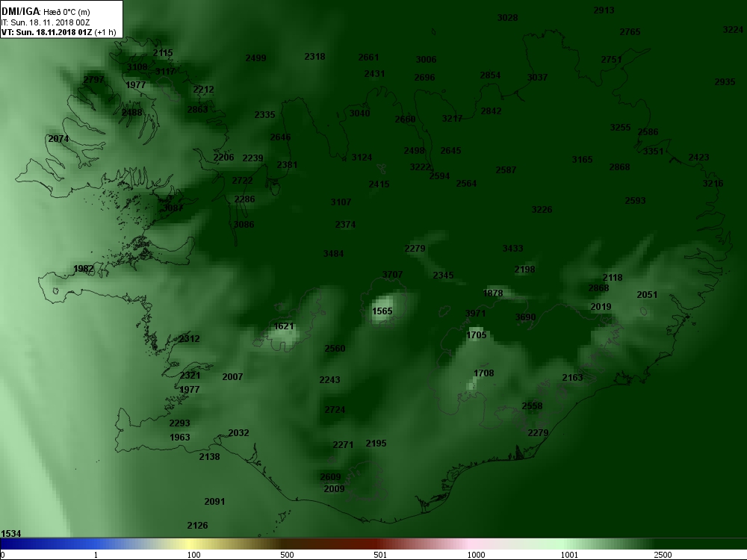Click the map value 3226
This screenshot has width=747, height=560.
click(542, 210)
